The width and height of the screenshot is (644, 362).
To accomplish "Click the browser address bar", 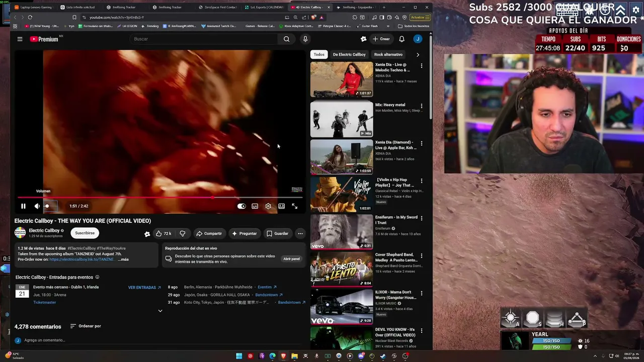I will point(184,17).
